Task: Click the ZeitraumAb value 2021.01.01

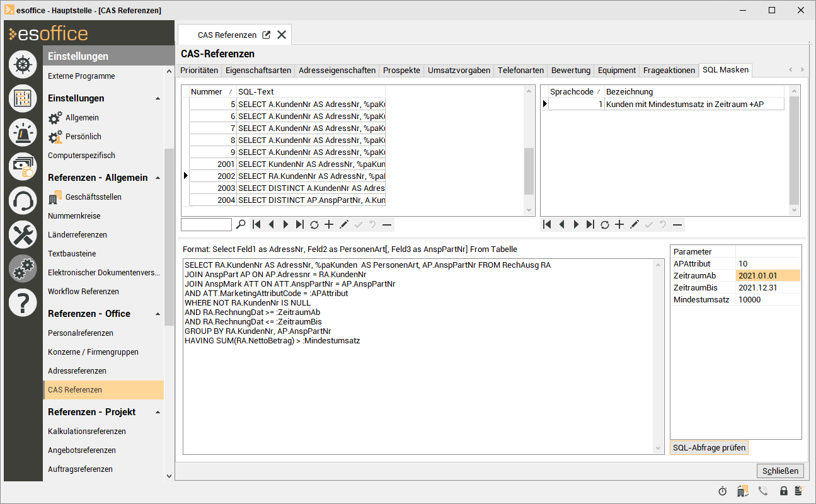Action: point(767,275)
